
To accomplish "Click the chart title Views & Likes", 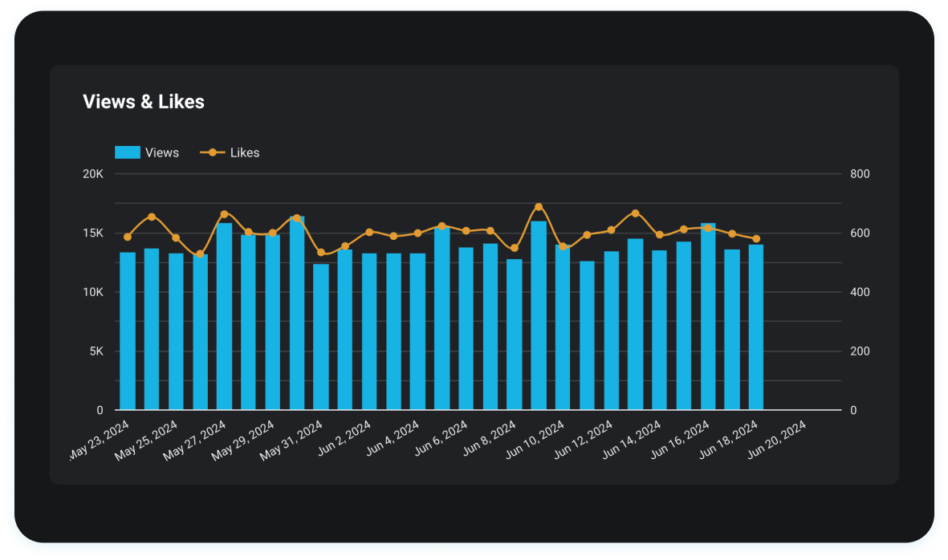I will click(144, 102).
